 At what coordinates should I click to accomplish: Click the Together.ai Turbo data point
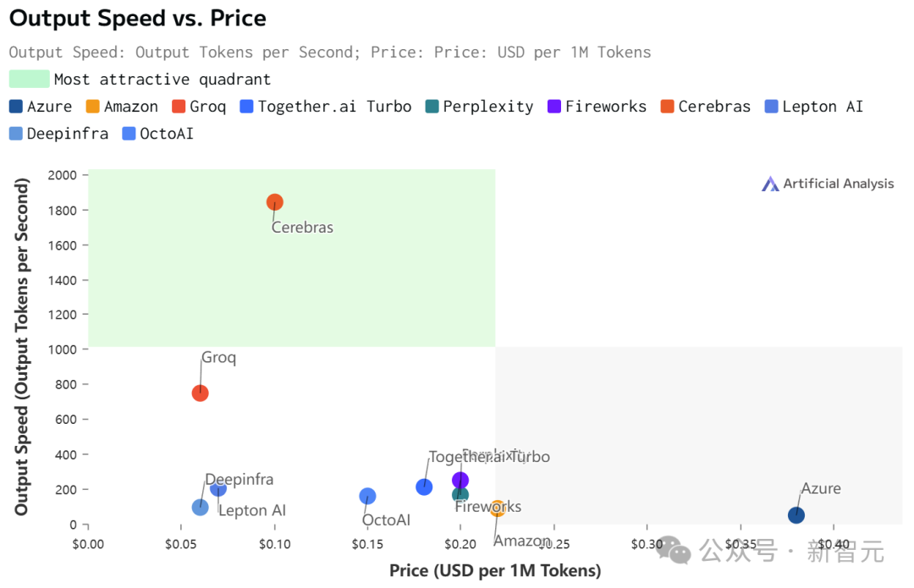424,487
